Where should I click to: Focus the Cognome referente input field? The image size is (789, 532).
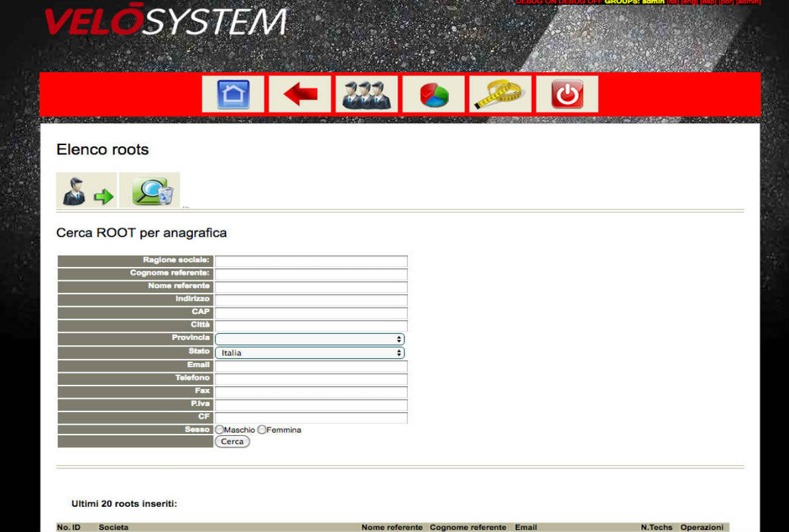click(311, 274)
